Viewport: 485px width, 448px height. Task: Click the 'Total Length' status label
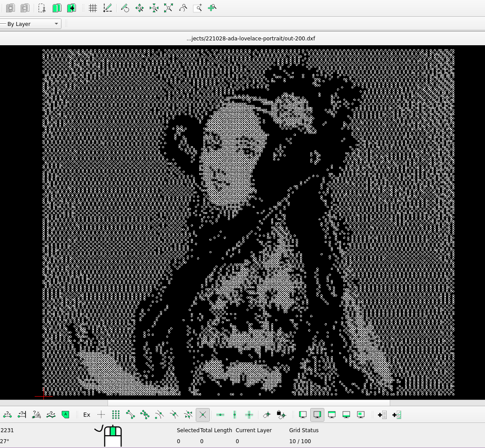coord(216,430)
